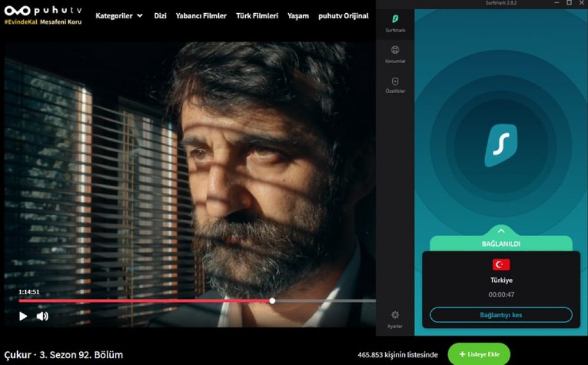Viewport: 588px width, 365px height.
Task: Open the Yaşam menu item
Action: click(x=298, y=16)
